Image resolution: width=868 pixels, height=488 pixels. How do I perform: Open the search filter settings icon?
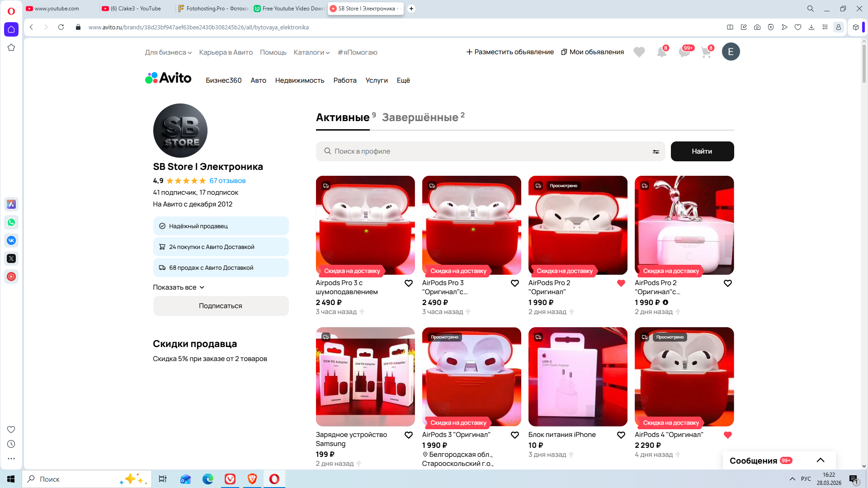coord(656,152)
